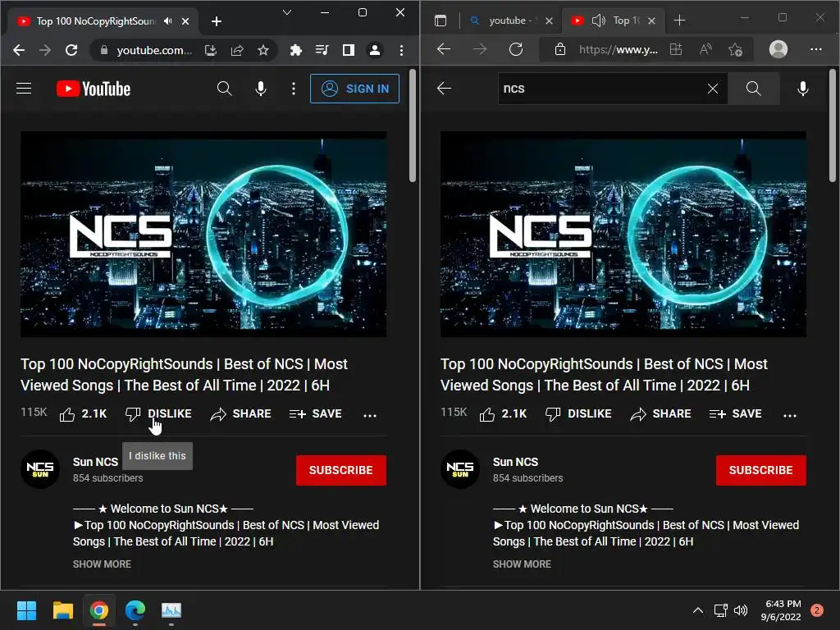
Task: Open Edge app available icon in address bar
Action: (676, 49)
